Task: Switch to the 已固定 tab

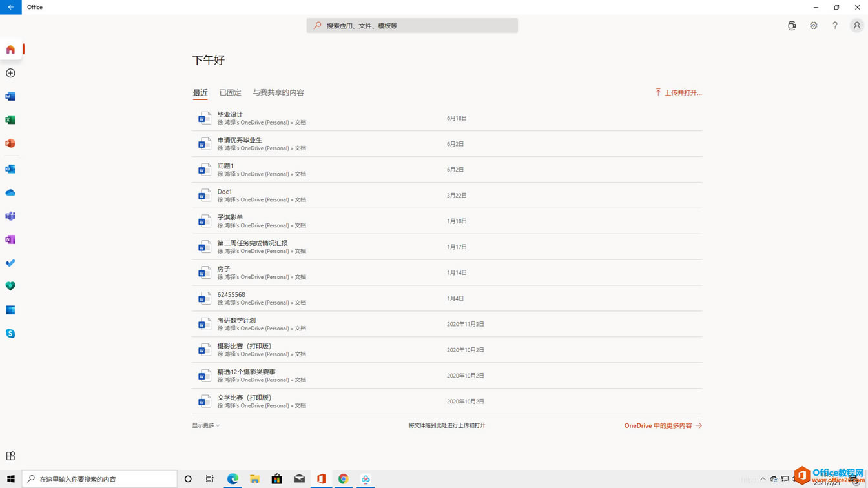Action: (x=230, y=92)
